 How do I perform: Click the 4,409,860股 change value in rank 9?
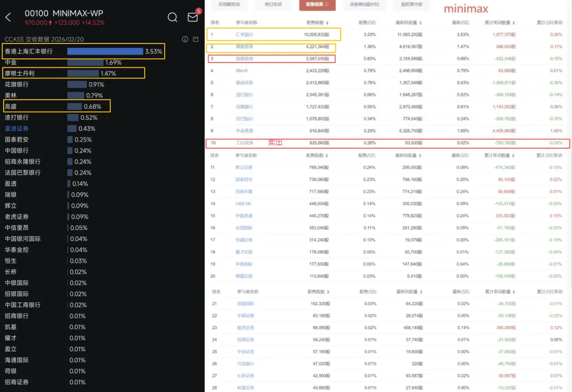pyautogui.click(x=504, y=131)
